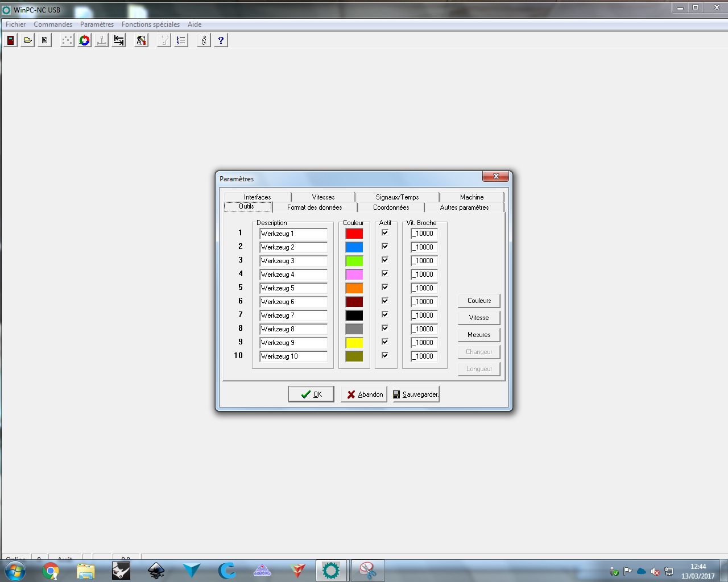
Task: Open Windows Explorer from the taskbar
Action: click(86, 571)
